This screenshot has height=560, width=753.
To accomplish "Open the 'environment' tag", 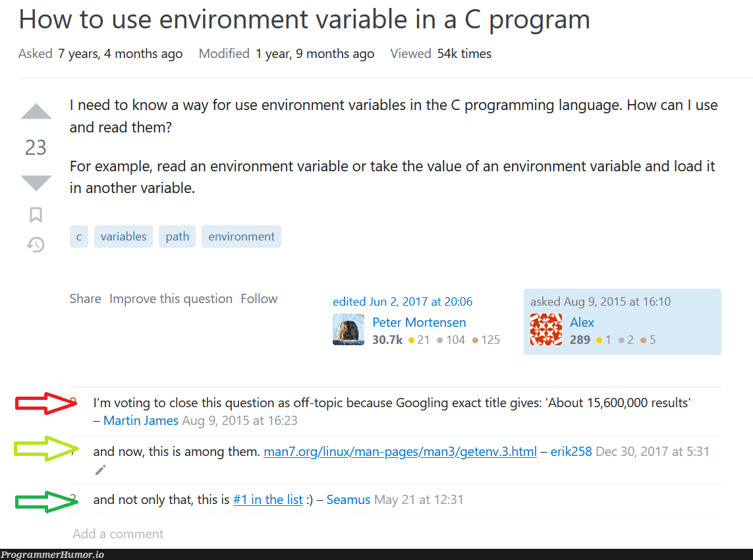I will tap(241, 236).
